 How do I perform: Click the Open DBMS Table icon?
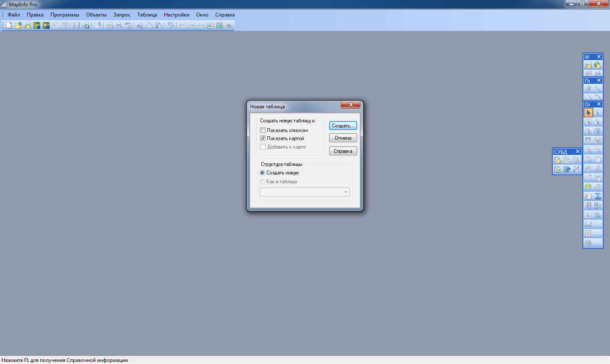(x=557, y=160)
